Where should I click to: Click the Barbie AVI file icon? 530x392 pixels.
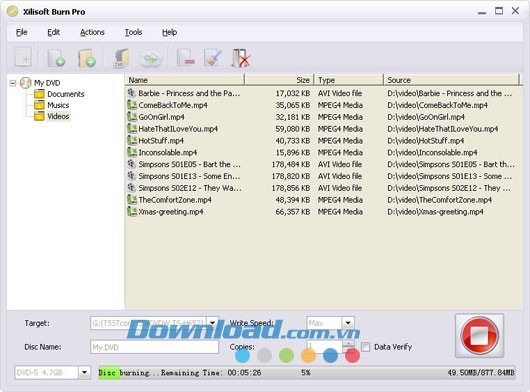[131, 93]
